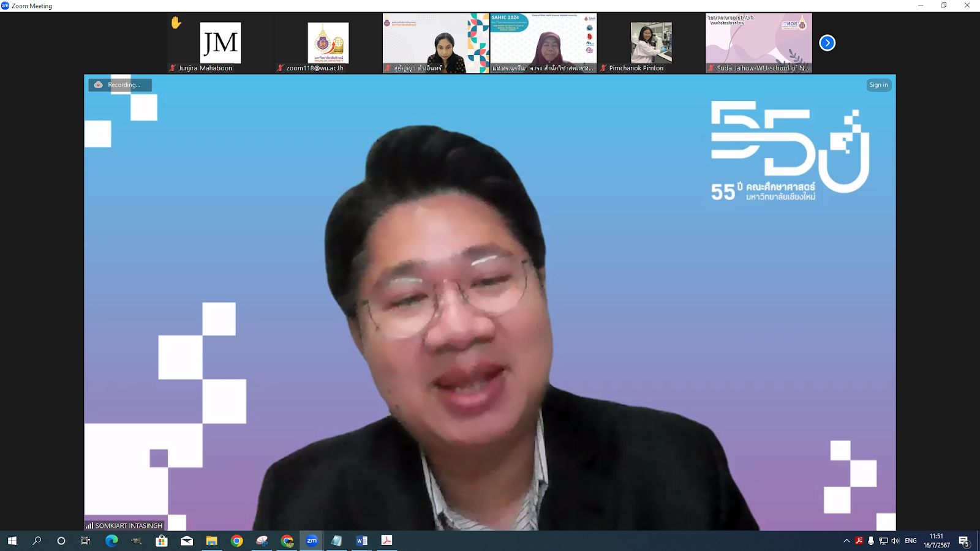Show next participants with the blue arrow

(827, 43)
